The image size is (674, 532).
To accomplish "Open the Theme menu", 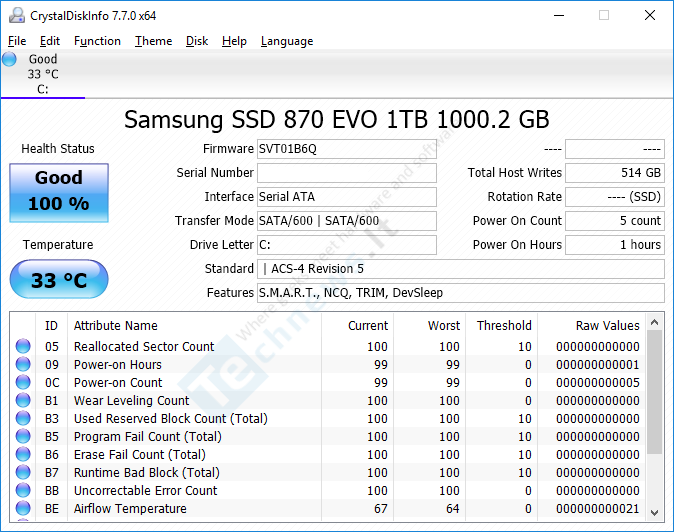I will click(x=153, y=41).
